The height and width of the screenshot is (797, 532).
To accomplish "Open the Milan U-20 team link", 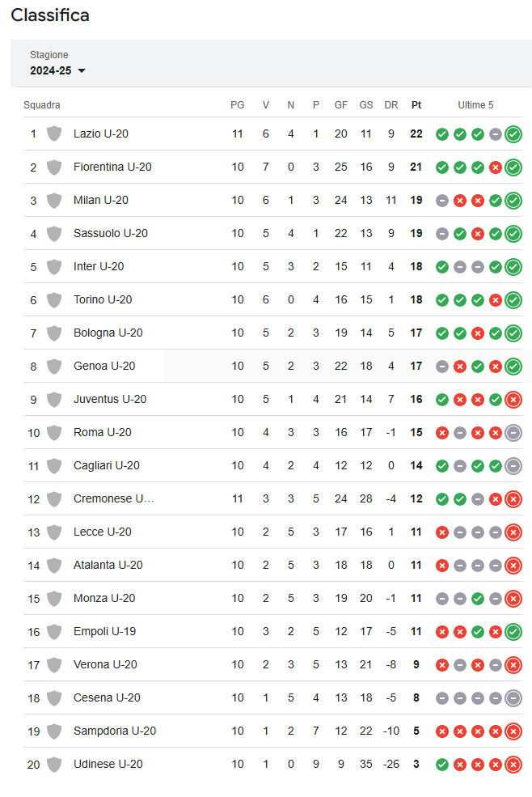I will (x=100, y=201).
